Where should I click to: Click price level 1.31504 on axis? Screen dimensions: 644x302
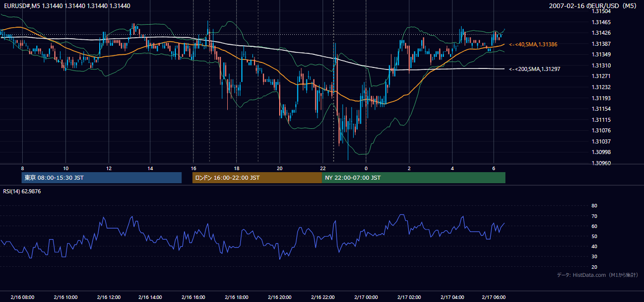tap(600, 11)
